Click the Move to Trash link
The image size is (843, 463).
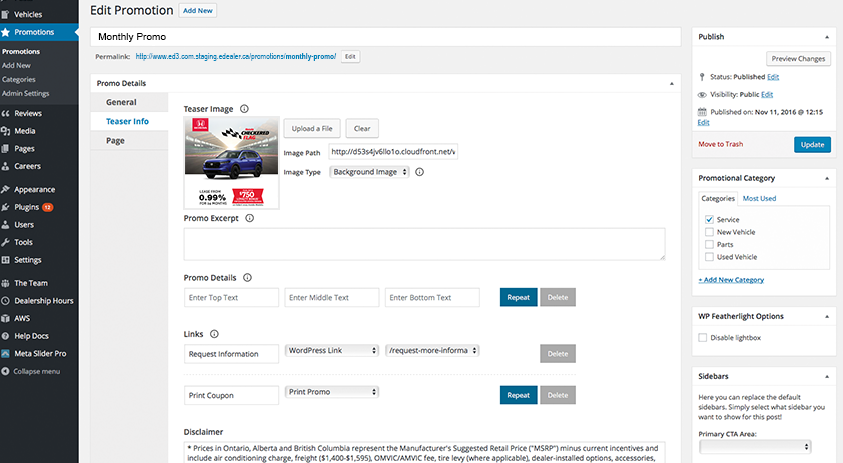pos(720,144)
